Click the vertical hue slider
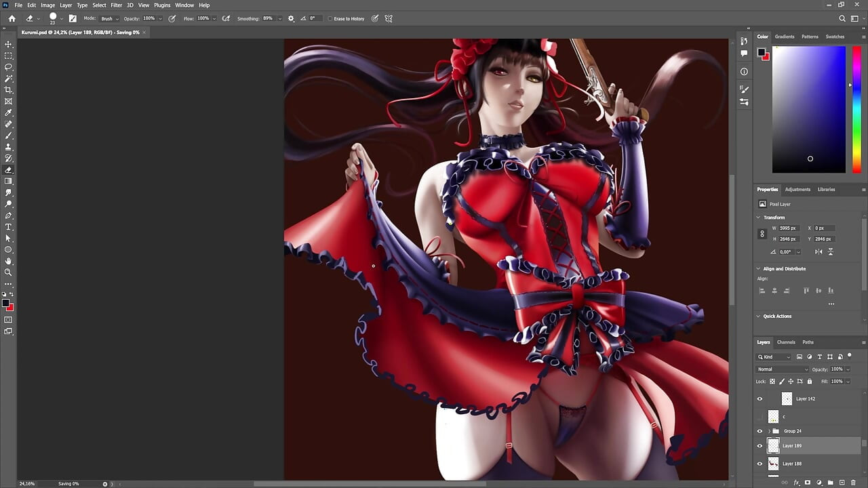Image resolution: width=868 pixels, height=488 pixels. point(858,109)
